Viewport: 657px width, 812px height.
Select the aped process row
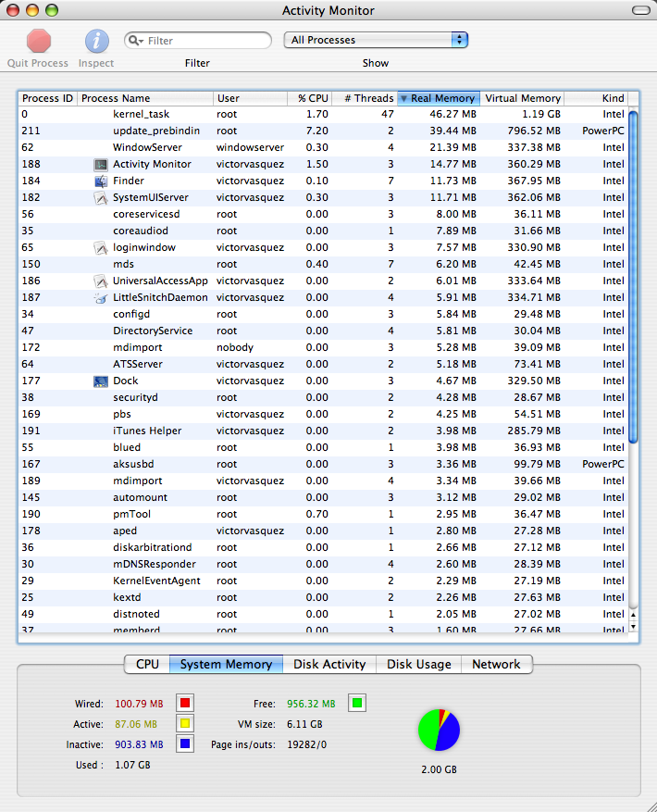(323, 531)
